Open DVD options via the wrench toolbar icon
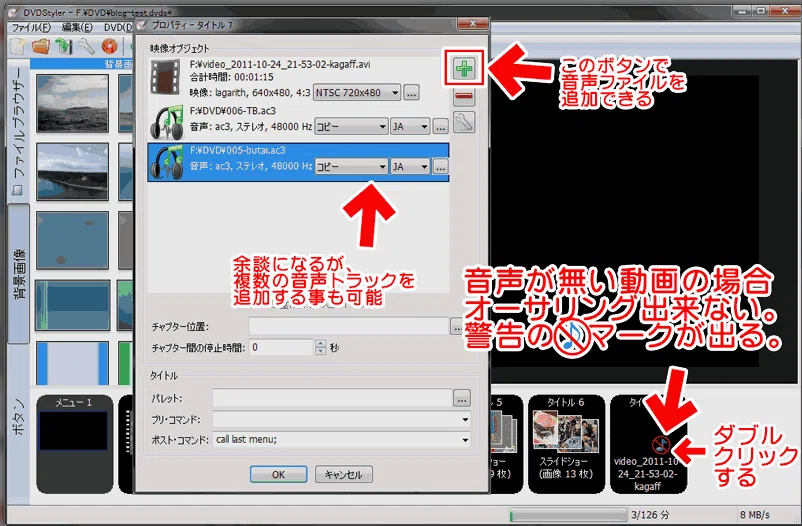 [86, 47]
